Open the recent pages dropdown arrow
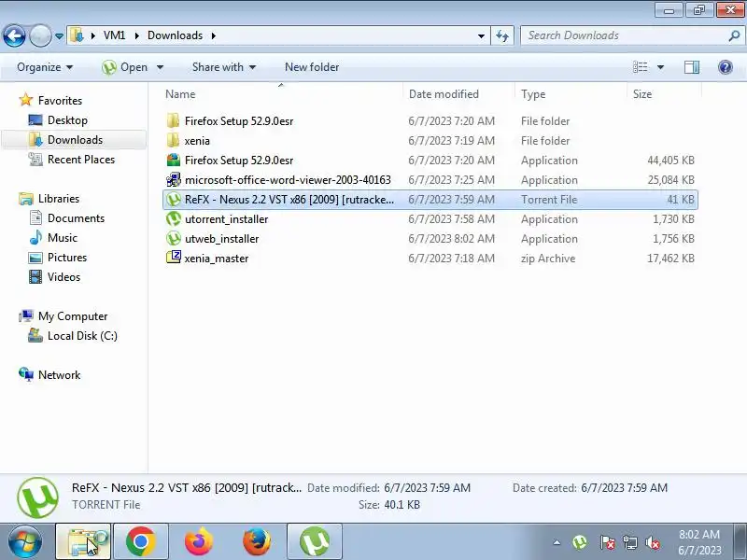The image size is (747, 560). [59, 36]
